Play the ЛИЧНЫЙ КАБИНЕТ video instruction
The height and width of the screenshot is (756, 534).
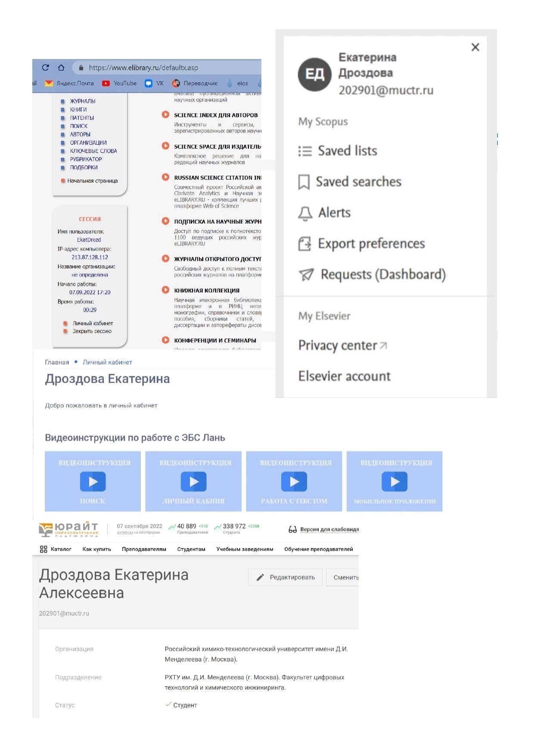(194, 481)
